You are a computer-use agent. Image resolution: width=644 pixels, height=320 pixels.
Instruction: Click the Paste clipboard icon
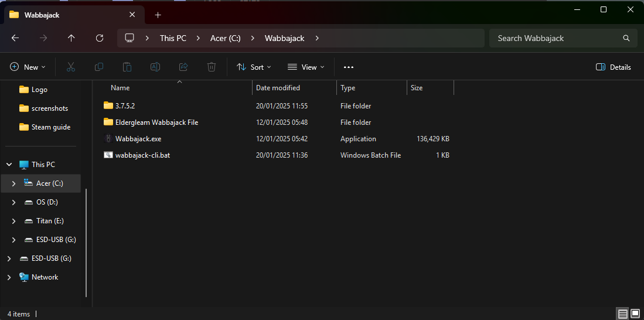[x=127, y=67]
